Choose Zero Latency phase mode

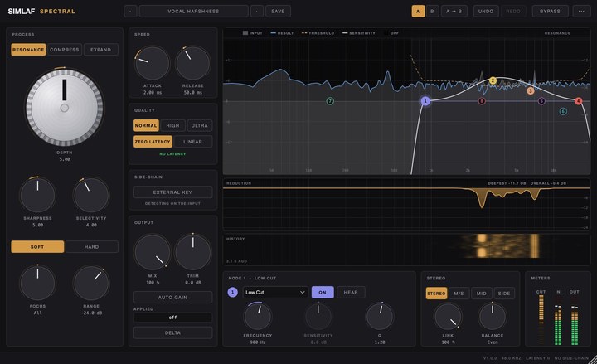pyautogui.click(x=153, y=142)
